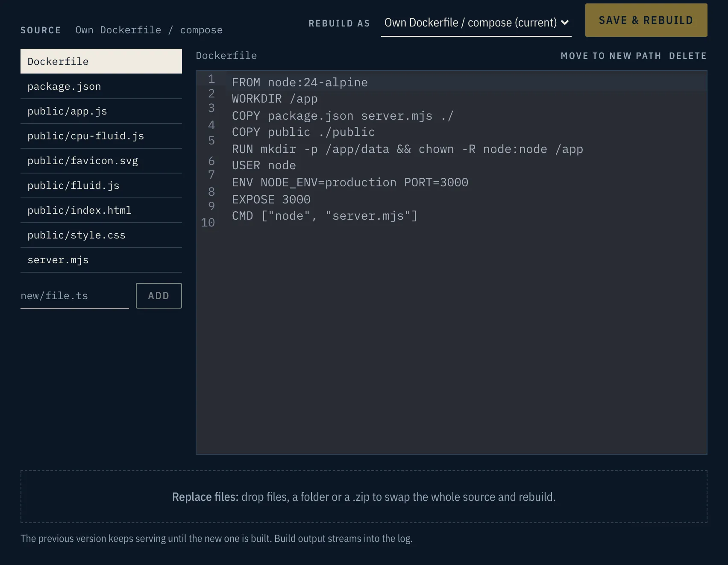Click the ADD file button
This screenshot has width=728, height=565.
point(159,296)
